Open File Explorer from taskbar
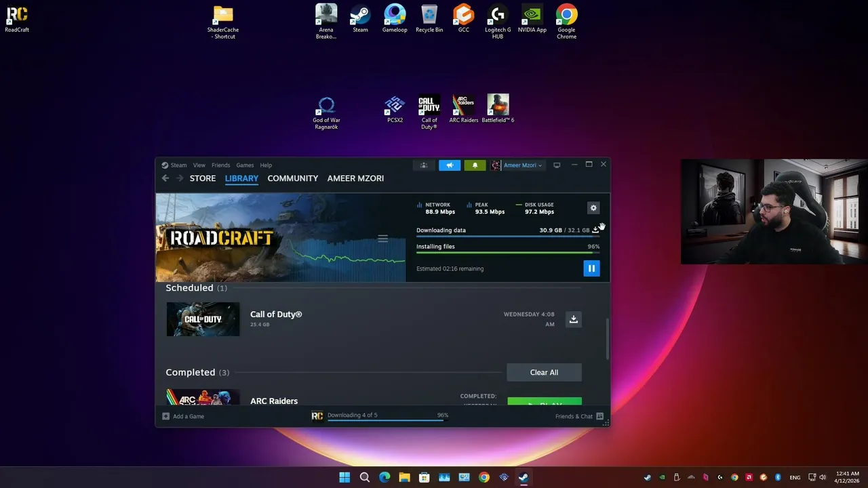 [x=404, y=477]
